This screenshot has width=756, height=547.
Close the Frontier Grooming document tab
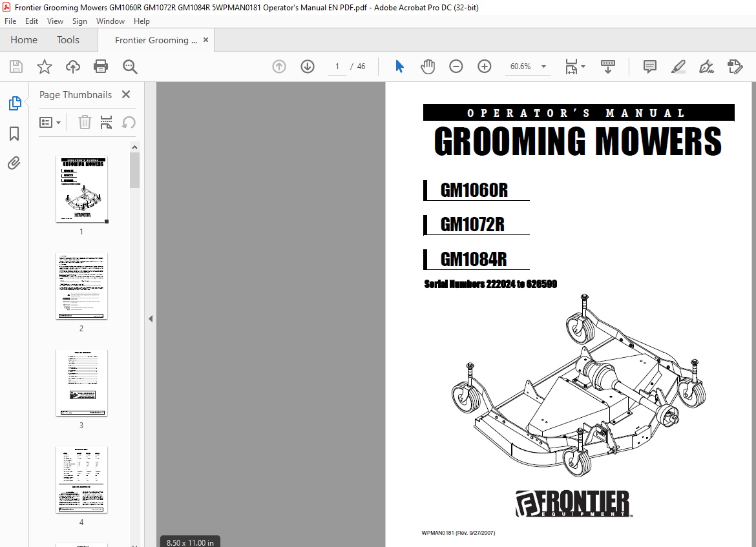pyautogui.click(x=206, y=40)
